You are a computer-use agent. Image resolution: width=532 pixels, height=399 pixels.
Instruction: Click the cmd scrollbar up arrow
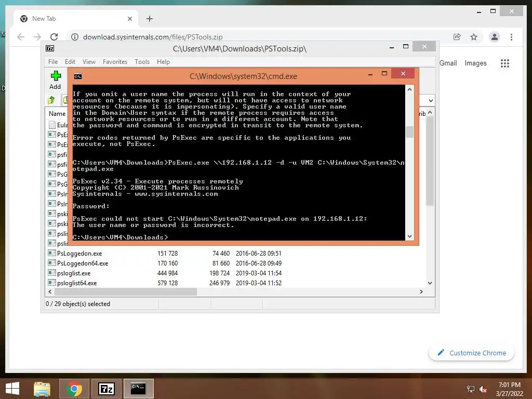[409, 89]
